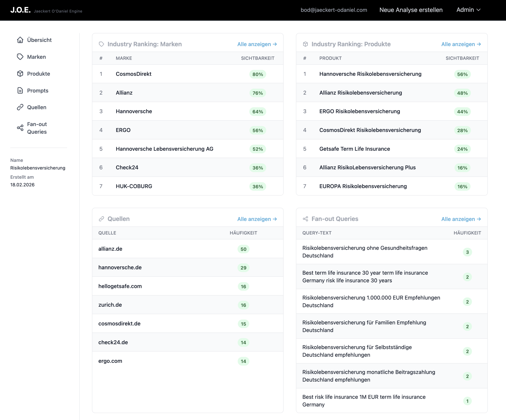Show all brands via Alle anzeigen in Marken

click(x=257, y=44)
